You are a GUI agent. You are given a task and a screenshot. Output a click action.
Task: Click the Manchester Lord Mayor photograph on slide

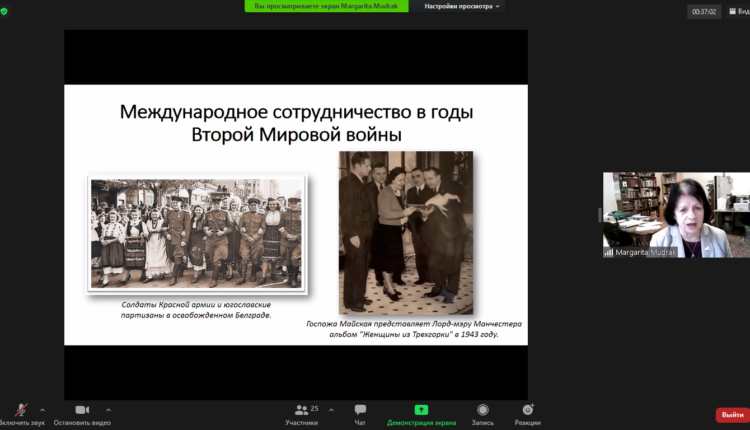[x=406, y=233]
